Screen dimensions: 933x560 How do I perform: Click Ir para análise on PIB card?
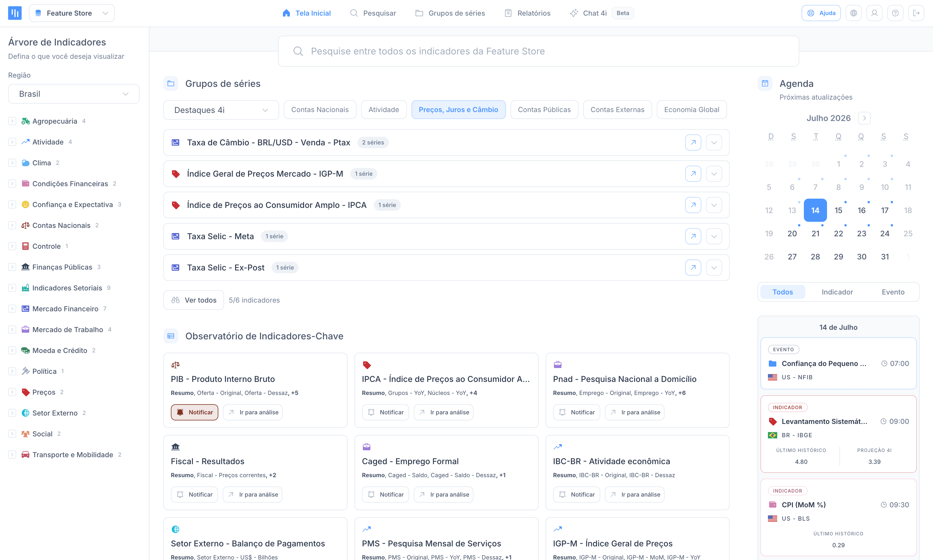pyautogui.click(x=253, y=412)
